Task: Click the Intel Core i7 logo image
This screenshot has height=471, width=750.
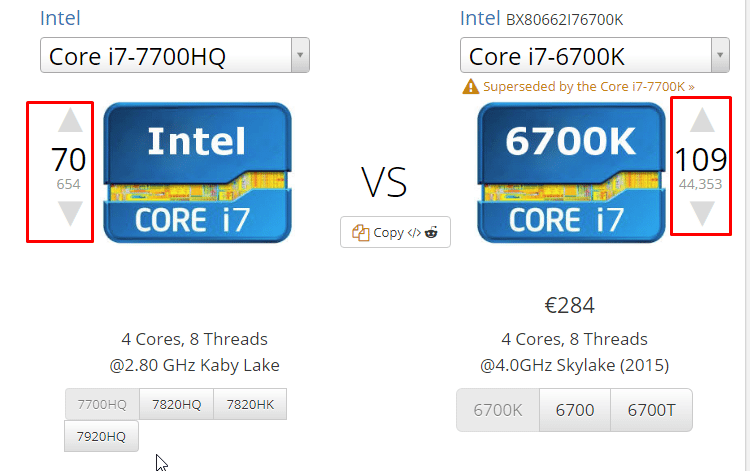Action: click(x=197, y=172)
